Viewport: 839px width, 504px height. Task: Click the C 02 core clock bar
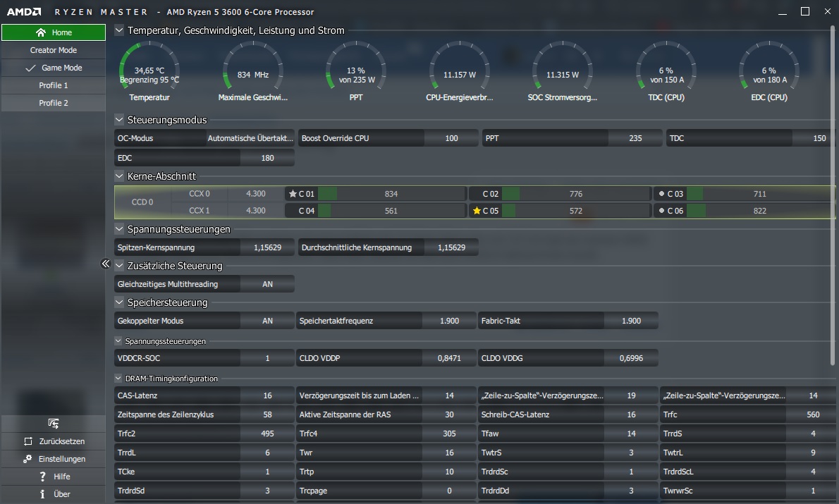[576, 194]
